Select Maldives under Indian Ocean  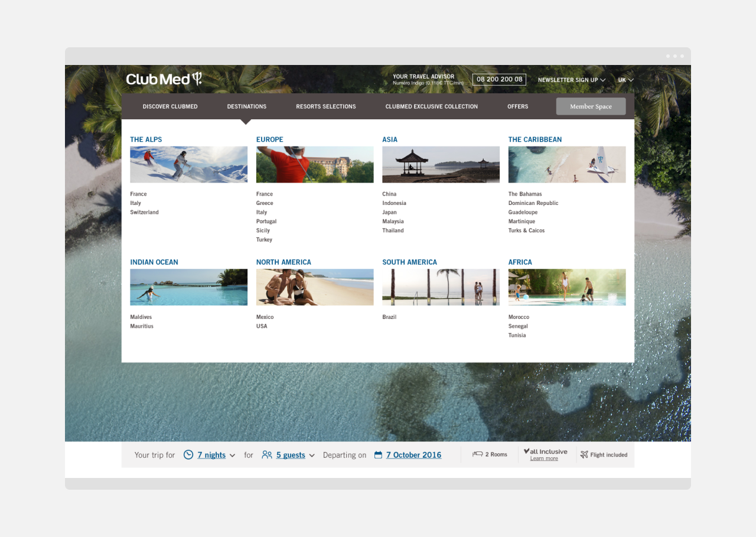141,317
